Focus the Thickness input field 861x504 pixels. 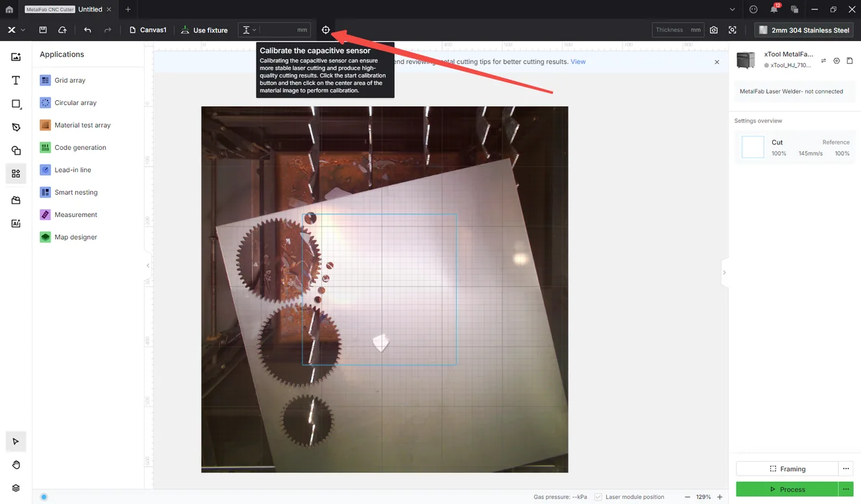677,30
